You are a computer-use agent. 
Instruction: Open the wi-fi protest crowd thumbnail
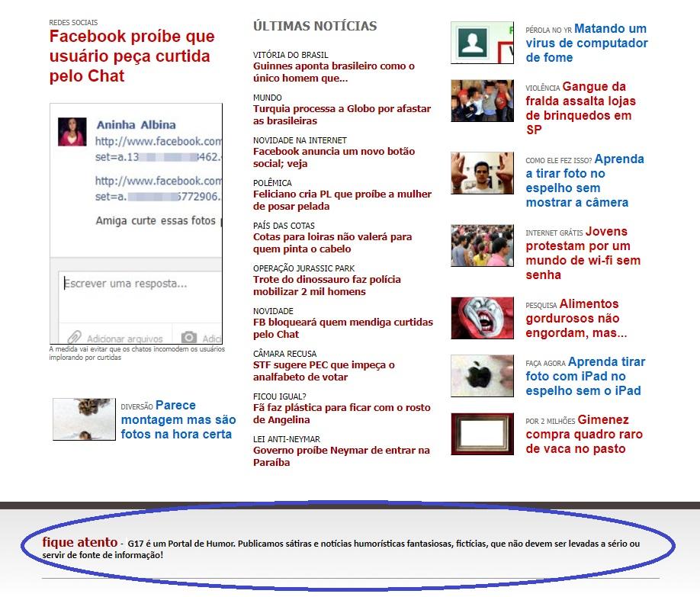[482, 246]
